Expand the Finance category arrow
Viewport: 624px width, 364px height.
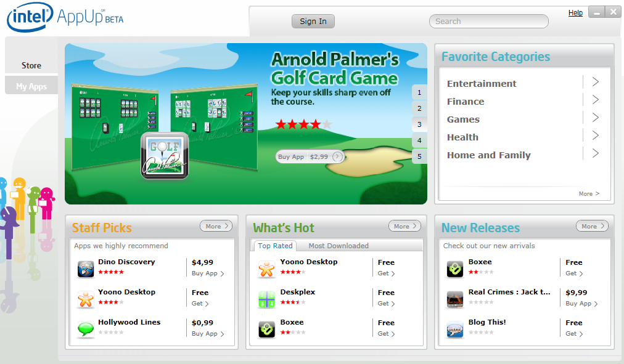[596, 100]
